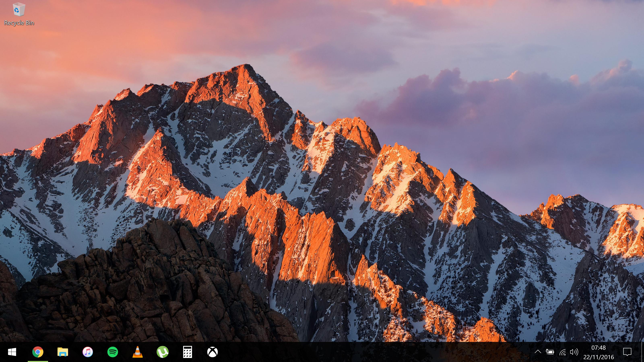The image size is (644, 362).
Task: Open the volume speaker control
Action: point(574,352)
